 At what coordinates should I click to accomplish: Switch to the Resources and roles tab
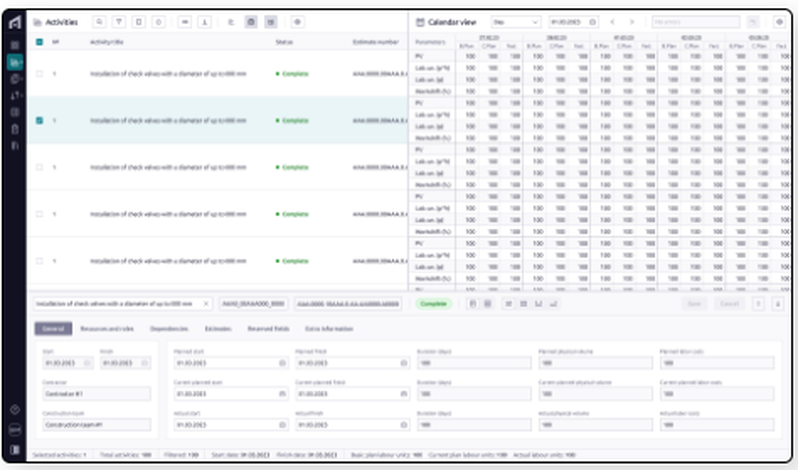tap(107, 328)
